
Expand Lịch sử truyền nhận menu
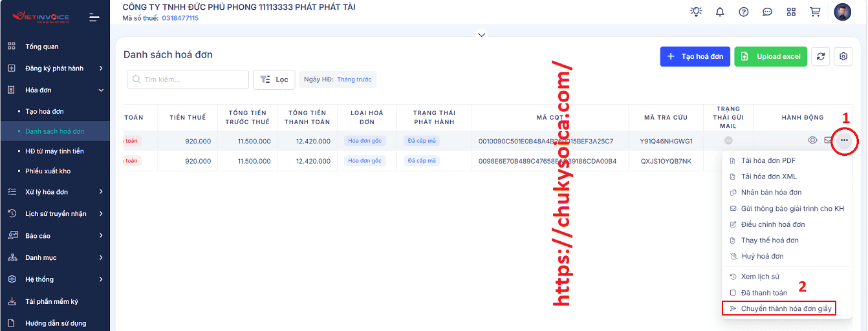coord(54,213)
